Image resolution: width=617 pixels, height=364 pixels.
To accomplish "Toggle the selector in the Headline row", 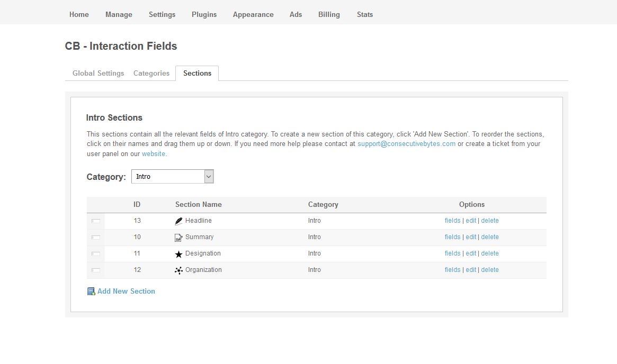I will [95, 221].
